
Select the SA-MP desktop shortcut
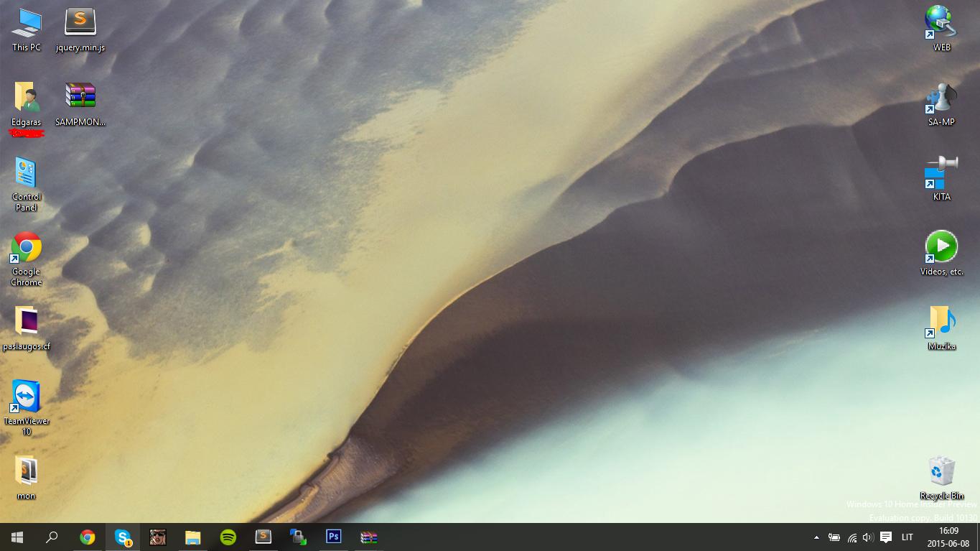(x=941, y=105)
